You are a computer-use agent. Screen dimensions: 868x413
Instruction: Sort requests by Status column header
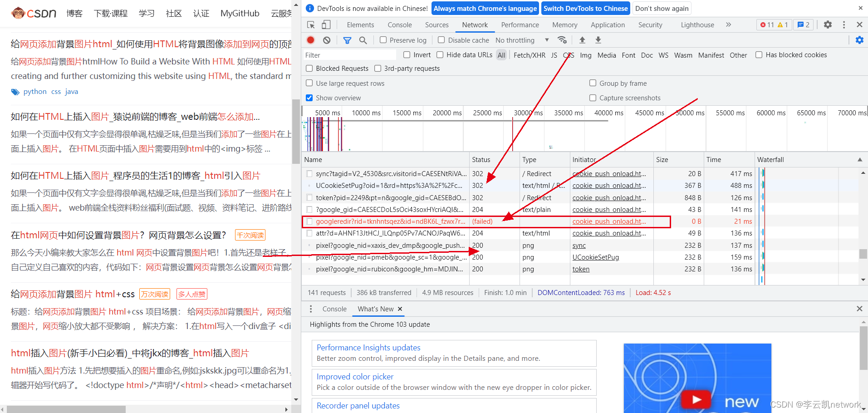click(494, 160)
